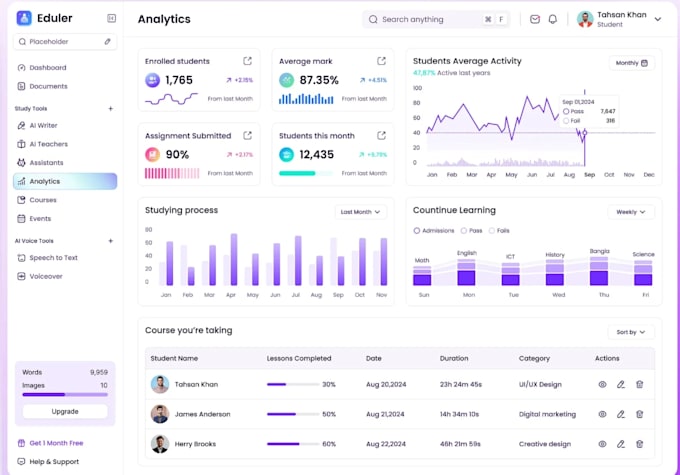The height and width of the screenshot is (475, 680).
Task: Add a new Study Tools item
Action: [111, 108]
